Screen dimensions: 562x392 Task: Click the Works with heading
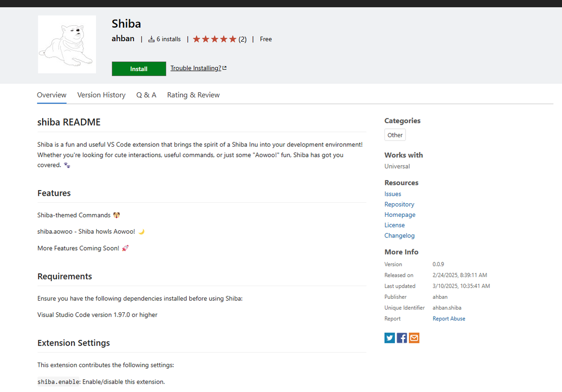(x=404, y=155)
